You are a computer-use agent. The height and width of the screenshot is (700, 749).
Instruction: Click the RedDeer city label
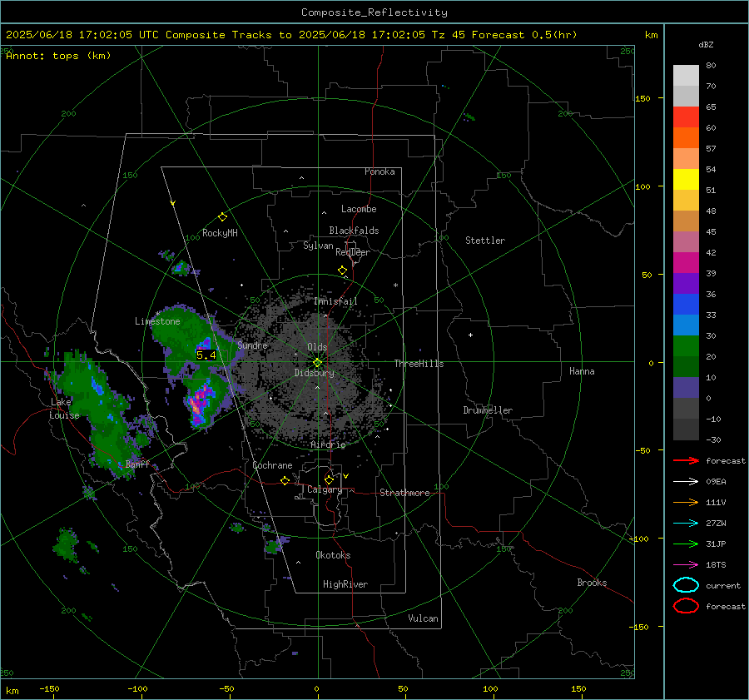click(353, 252)
